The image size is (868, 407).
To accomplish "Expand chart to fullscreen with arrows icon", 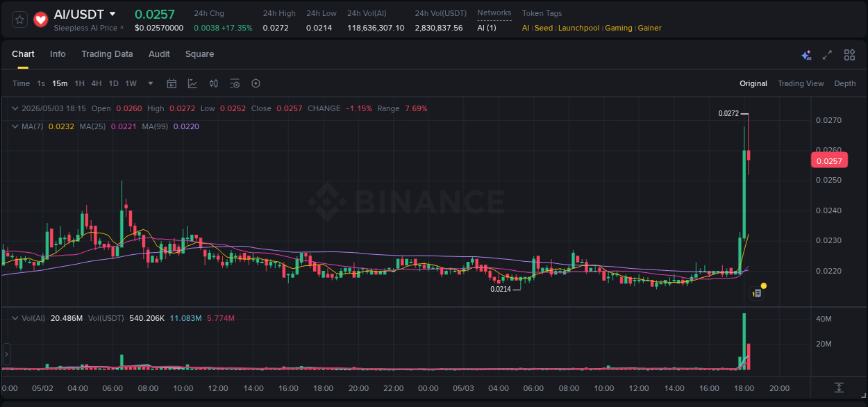I will coord(827,55).
